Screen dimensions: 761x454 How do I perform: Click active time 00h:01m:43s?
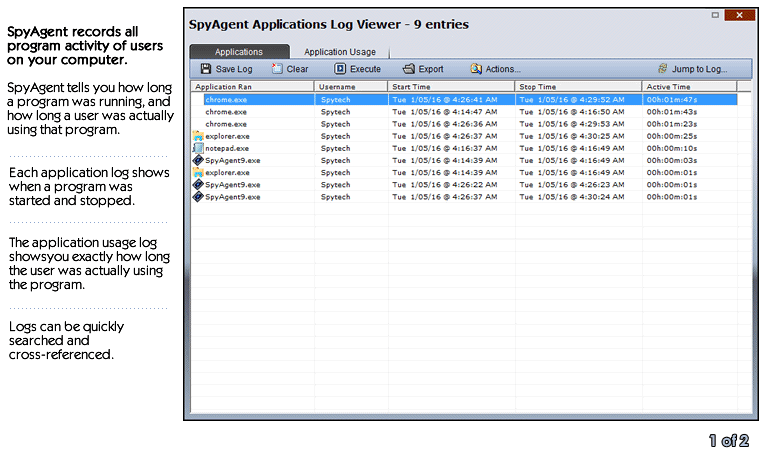coord(672,112)
